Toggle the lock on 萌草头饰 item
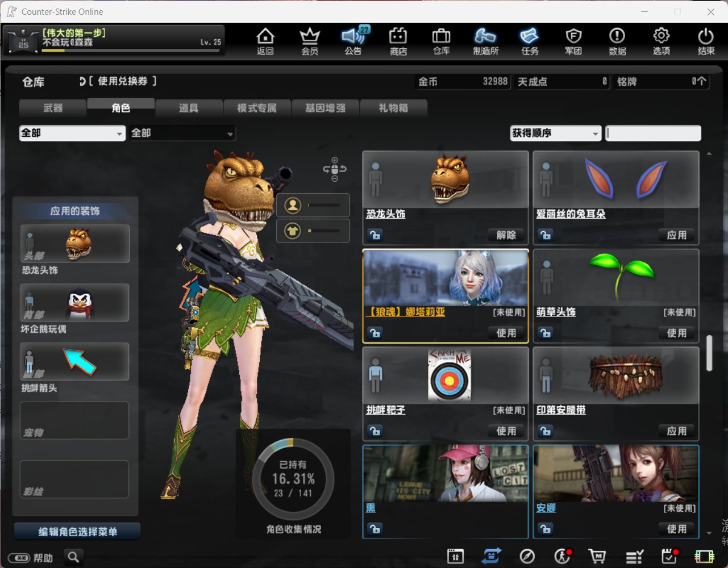This screenshot has height=568, width=728. click(x=545, y=333)
